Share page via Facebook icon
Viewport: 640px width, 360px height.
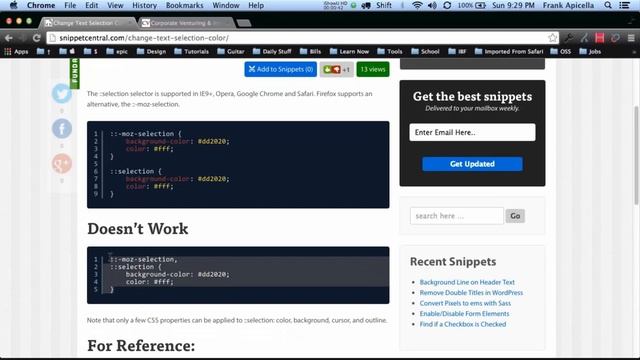(x=62, y=129)
